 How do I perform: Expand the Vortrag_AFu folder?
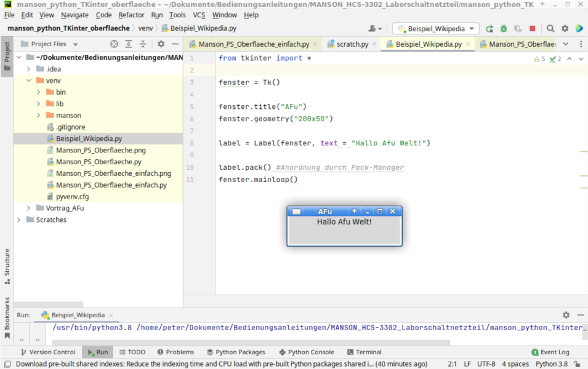pyautogui.click(x=29, y=208)
